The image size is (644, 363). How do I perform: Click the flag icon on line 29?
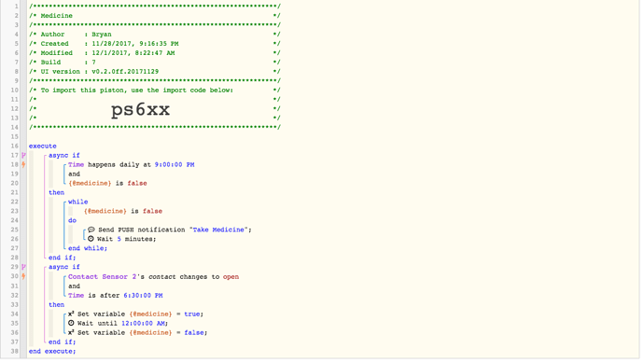coord(23,267)
